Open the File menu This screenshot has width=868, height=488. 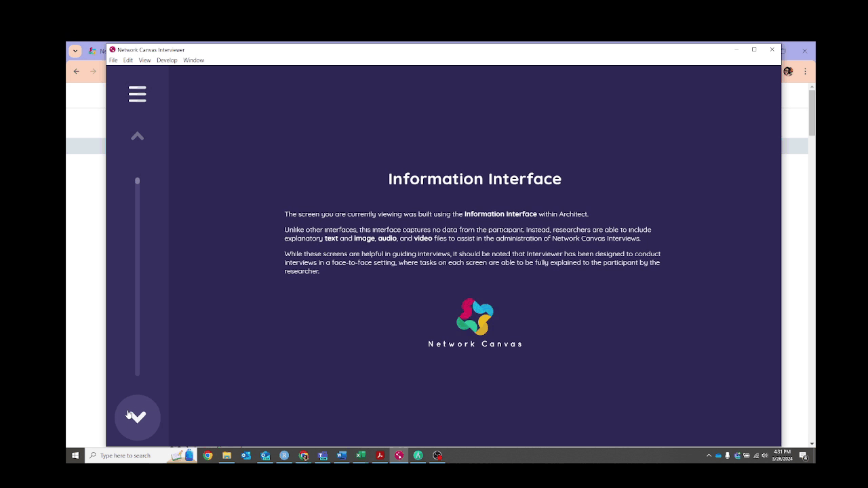[113, 60]
